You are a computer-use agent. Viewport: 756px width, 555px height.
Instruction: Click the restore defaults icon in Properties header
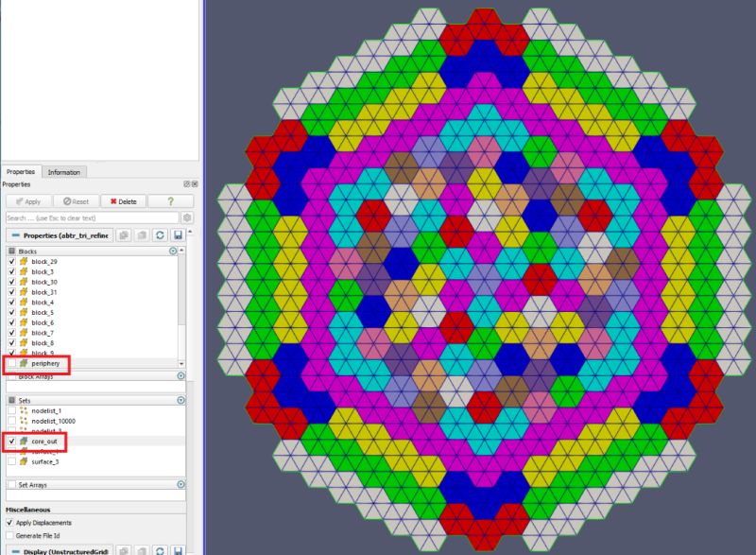(x=161, y=234)
